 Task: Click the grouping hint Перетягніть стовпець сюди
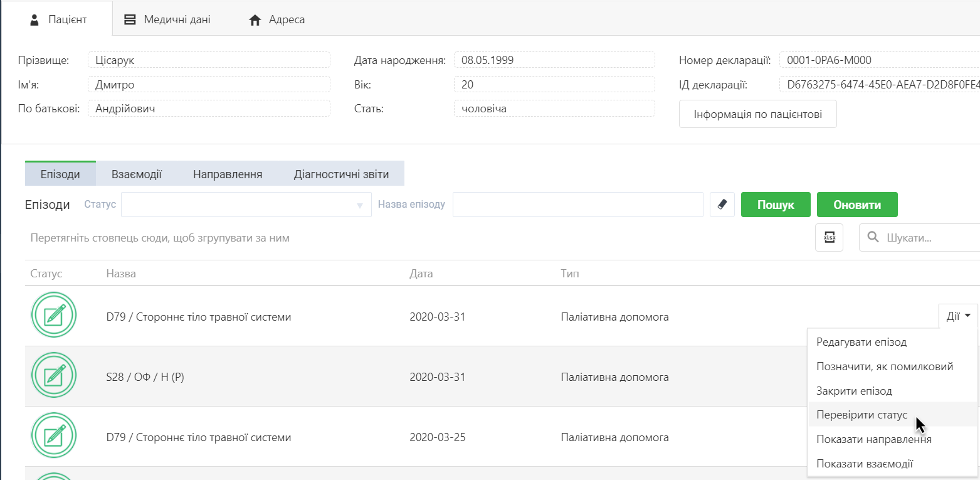(x=160, y=238)
